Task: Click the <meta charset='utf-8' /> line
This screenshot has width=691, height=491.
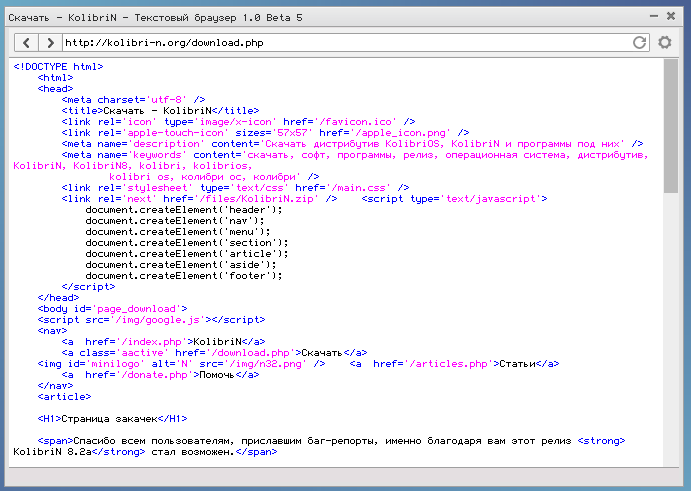Action: point(134,100)
